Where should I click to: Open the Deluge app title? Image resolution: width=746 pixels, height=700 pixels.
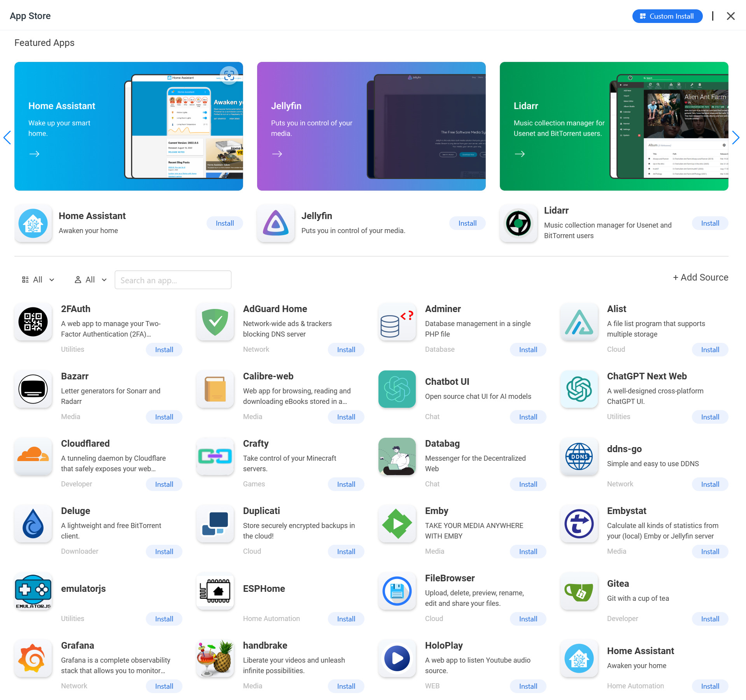75,511
